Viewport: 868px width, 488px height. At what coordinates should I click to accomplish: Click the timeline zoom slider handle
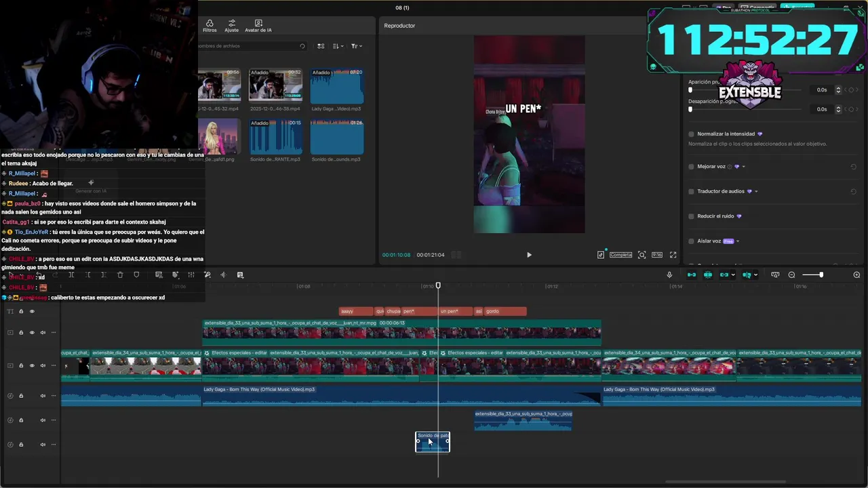(x=821, y=274)
